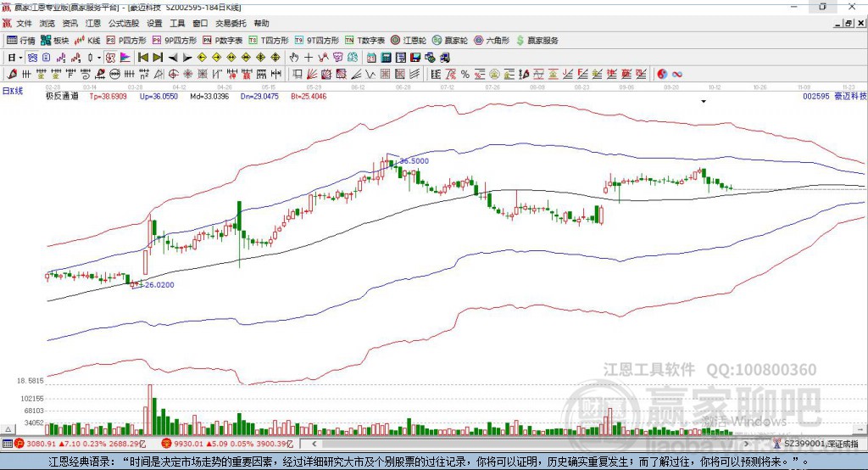Select the V-shaped zigzag line icon
Image resolution: width=868 pixels, height=470 pixels.
pos(370,75)
